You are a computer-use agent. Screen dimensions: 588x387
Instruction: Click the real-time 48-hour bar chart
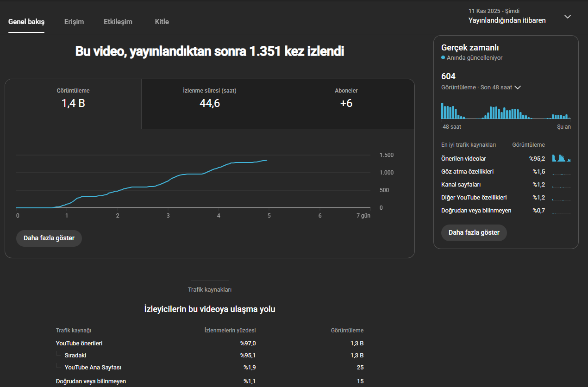pyautogui.click(x=506, y=111)
